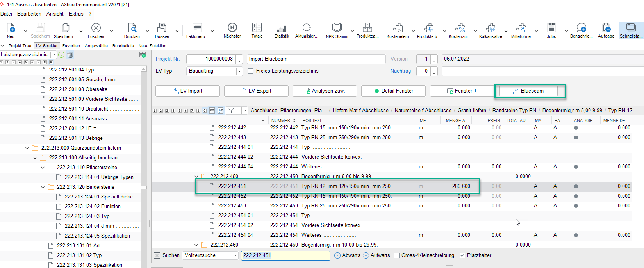Click the Bluebeam button
This screenshot has width=644, height=268.
click(x=528, y=91)
